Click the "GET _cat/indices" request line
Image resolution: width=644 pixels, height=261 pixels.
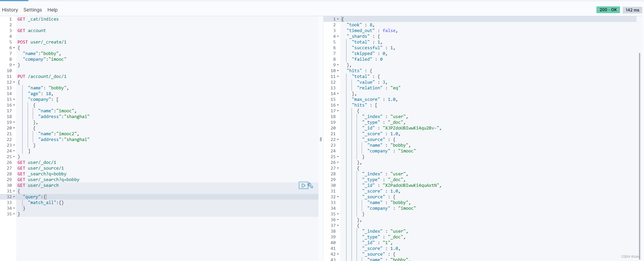[38, 19]
